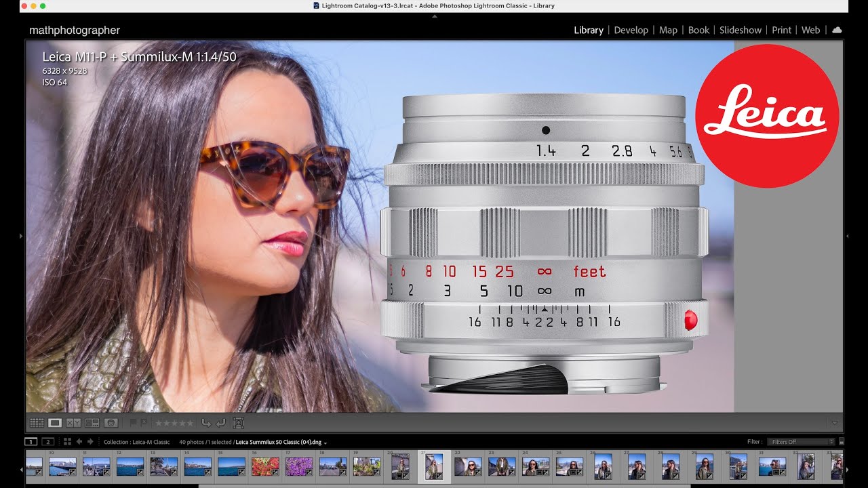Click Collection : Leica-M Classic source text
Screen dimensions: 868x488
(136, 442)
